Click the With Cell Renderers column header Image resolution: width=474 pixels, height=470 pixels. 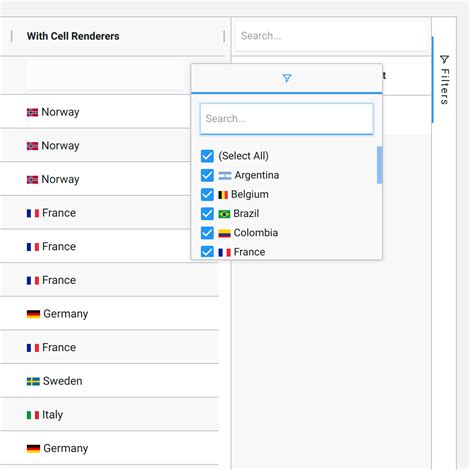73,36
